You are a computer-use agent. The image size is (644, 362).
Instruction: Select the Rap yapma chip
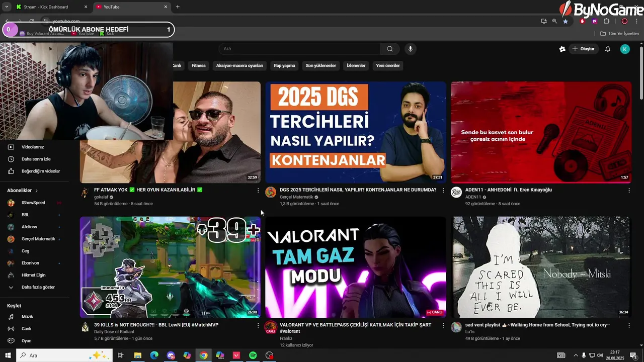click(x=284, y=65)
